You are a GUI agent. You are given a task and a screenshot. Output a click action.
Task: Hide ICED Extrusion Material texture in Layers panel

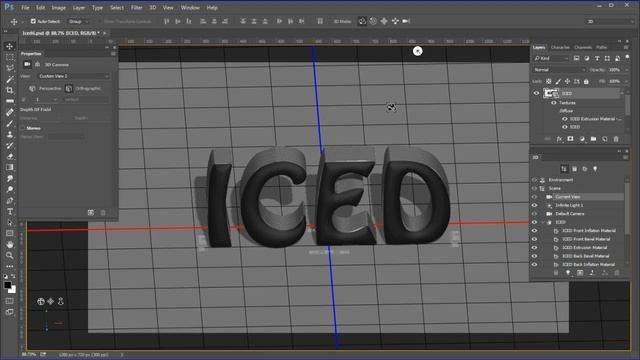click(565, 119)
